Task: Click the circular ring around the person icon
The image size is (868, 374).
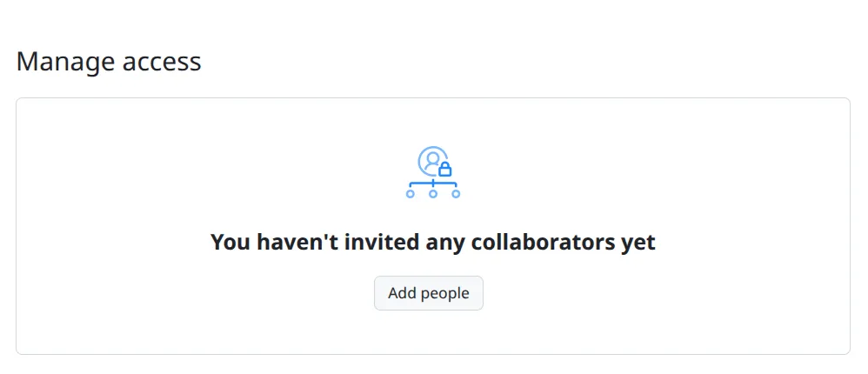Action: pyautogui.click(x=432, y=160)
